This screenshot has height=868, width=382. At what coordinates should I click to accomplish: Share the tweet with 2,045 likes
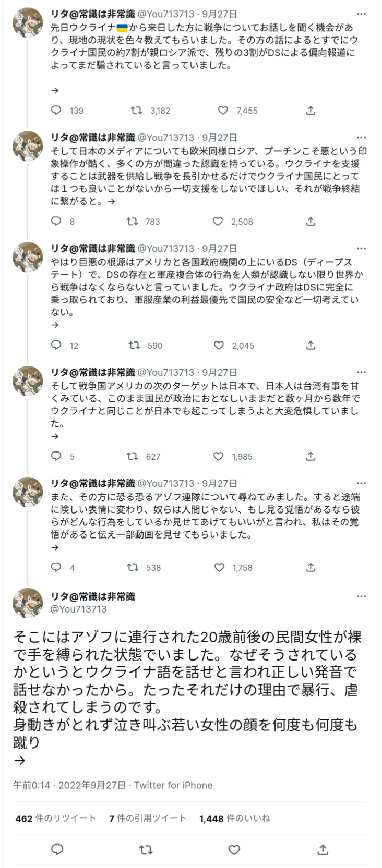click(311, 345)
